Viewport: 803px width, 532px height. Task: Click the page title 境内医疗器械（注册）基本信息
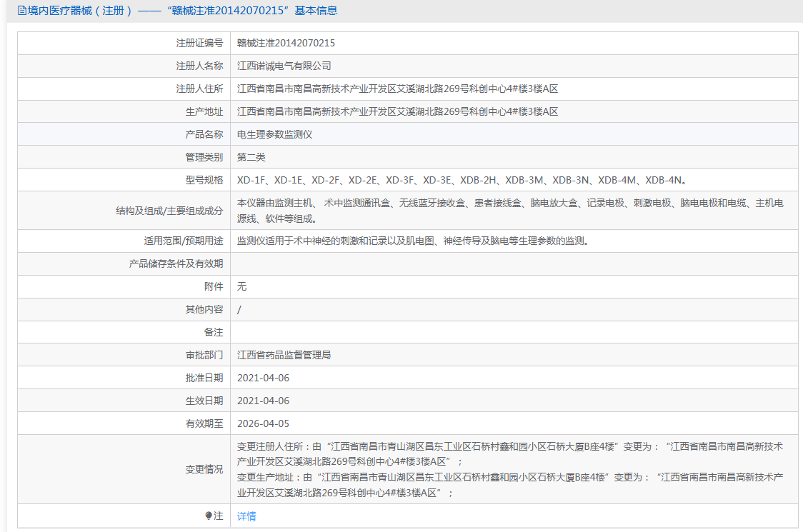point(182,11)
